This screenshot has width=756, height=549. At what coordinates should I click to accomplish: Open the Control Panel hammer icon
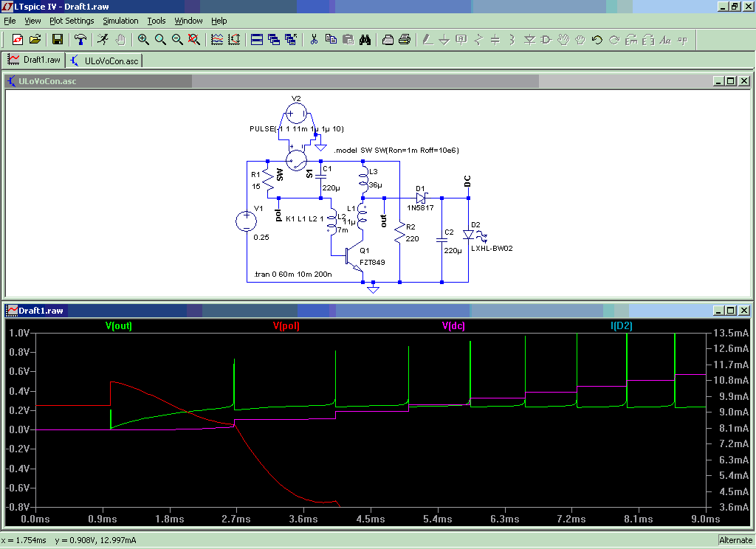click(x=80, y=40)
